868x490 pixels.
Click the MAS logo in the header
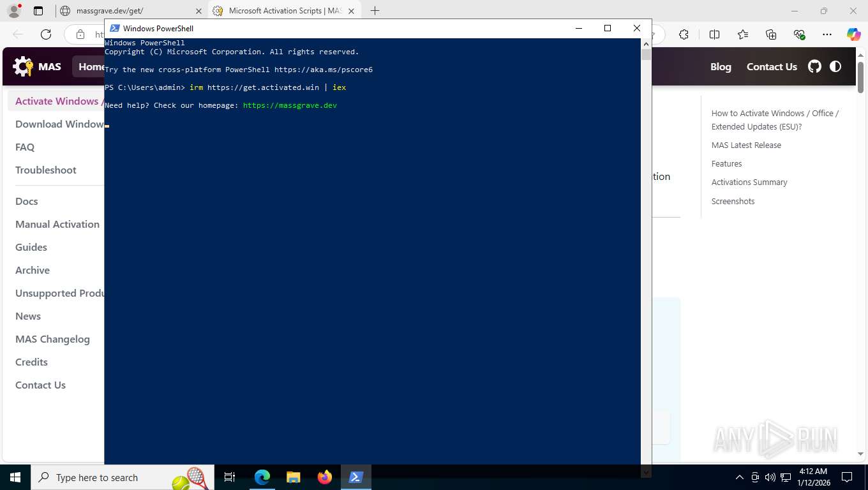pos(37,66)
